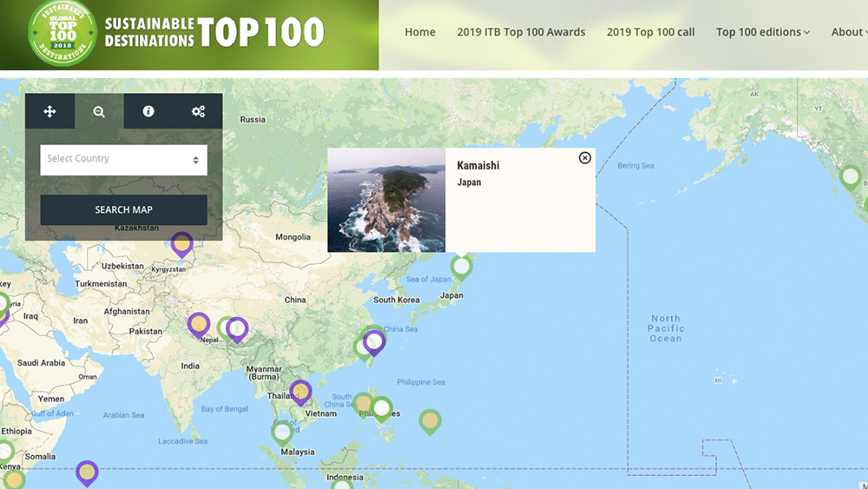Open the gears settings tab
868x489 pixels.
[198, 111]
